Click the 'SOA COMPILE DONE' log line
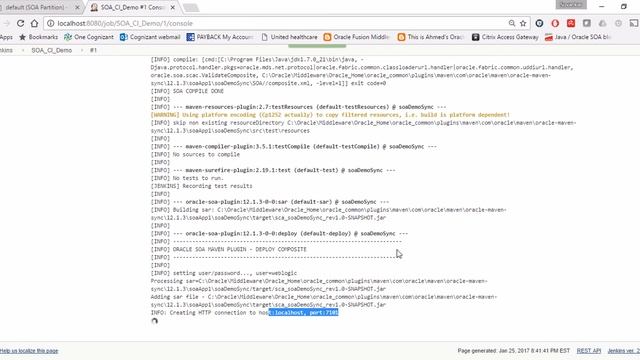Viewport: 640px width, 360px height. (187, 91)
